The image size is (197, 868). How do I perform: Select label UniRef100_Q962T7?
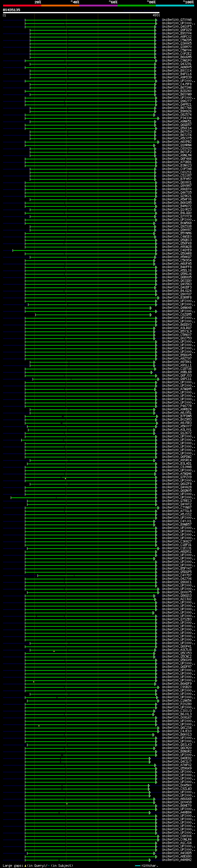coord(177,101)
